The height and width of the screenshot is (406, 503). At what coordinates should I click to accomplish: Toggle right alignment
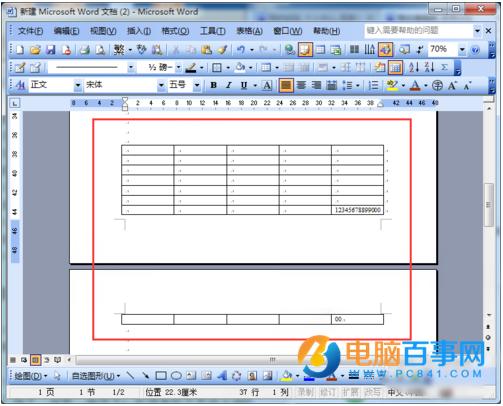point(317,85)
